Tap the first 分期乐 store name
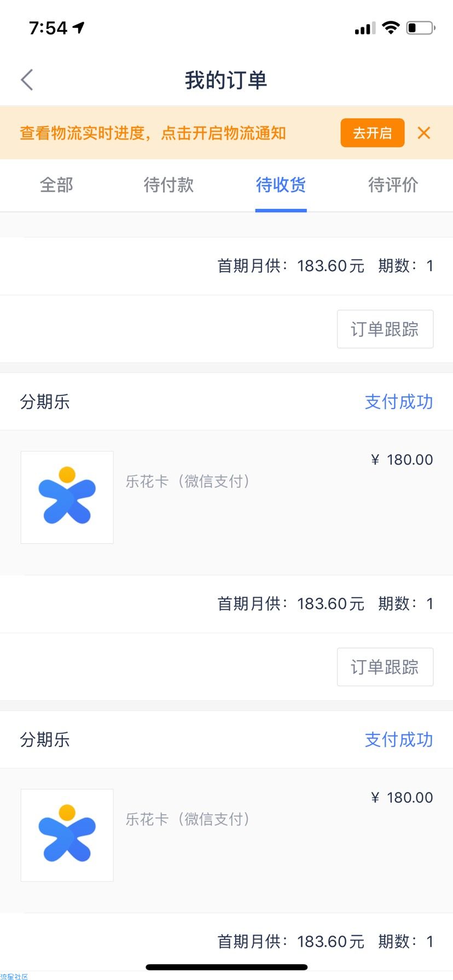This screenshot has height=980, width=453. [45, 402]
